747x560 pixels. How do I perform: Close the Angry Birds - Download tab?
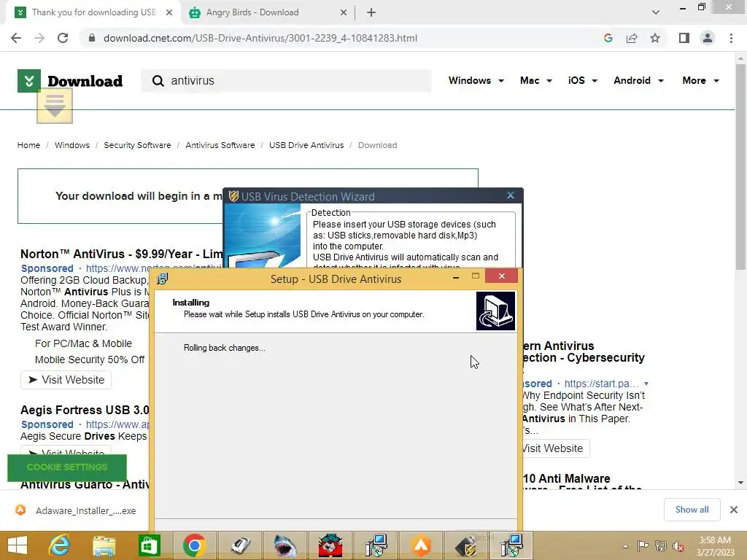pos(344,12)
